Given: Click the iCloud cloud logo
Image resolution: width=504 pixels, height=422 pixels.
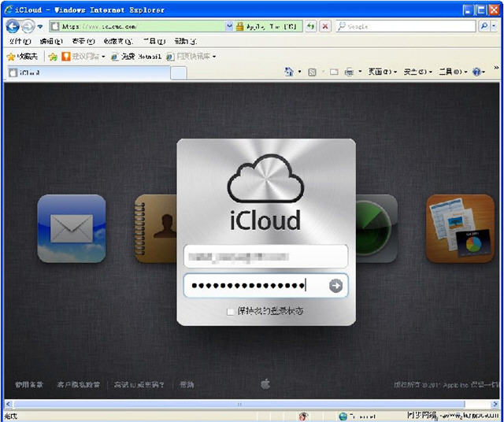Looking at the screenshot, I should coord(265,179).
